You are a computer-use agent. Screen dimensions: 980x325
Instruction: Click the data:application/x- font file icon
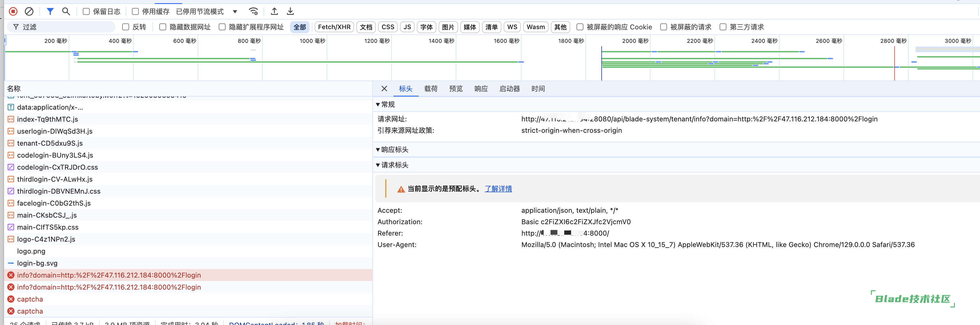coord(11,107)
